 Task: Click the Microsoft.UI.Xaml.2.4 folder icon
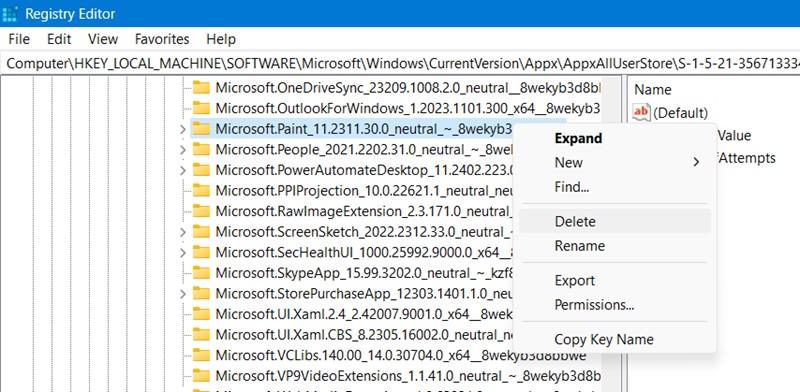click(x=202, y=314)
